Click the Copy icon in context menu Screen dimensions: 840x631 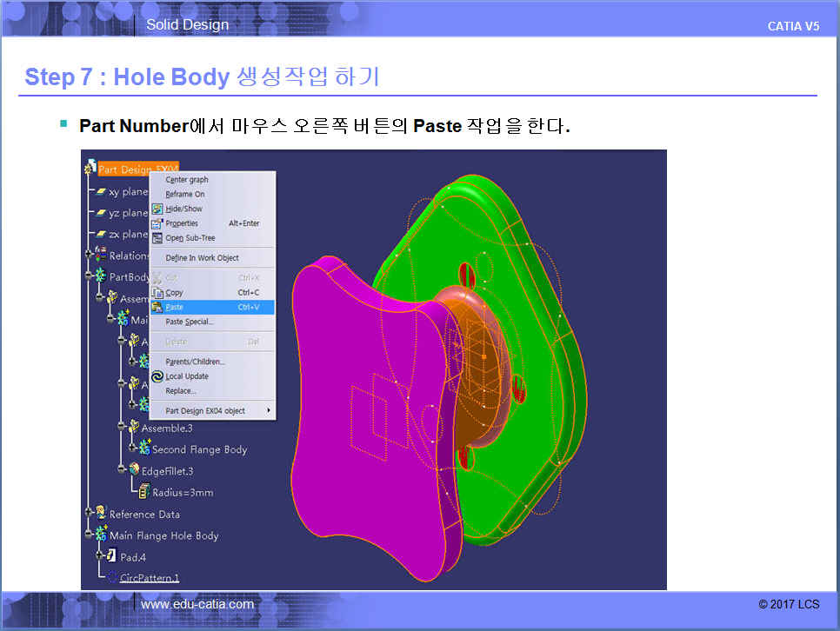coord(157,293)
